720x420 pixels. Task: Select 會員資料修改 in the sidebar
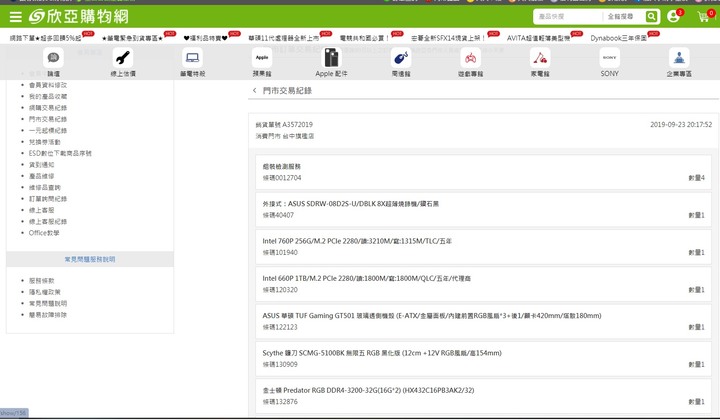click(x=48, y=85)
